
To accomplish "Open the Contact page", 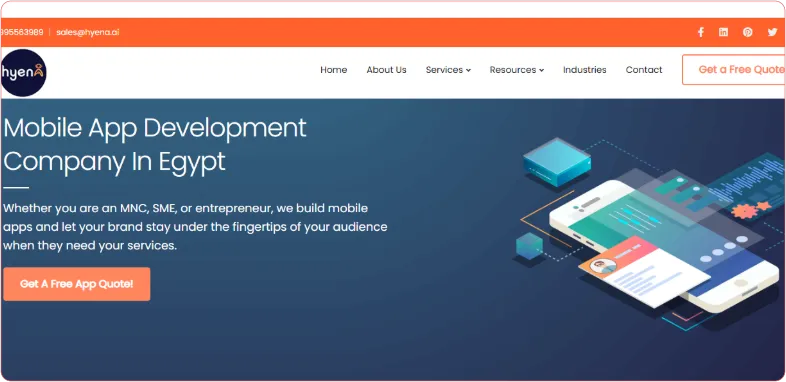I will (644, 70).
